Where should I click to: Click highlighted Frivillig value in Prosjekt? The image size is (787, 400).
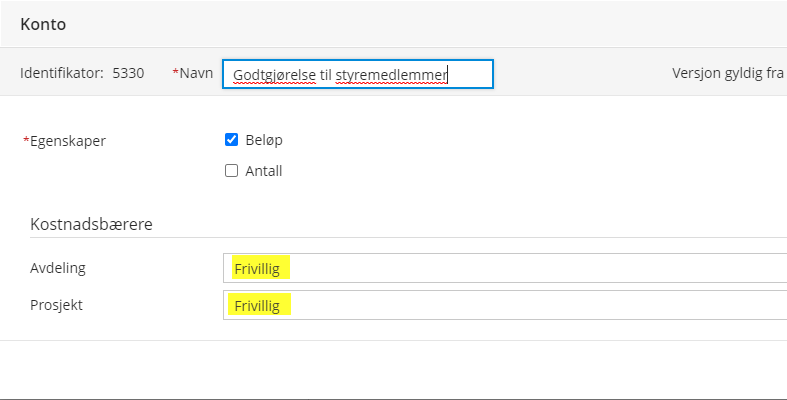259,305
